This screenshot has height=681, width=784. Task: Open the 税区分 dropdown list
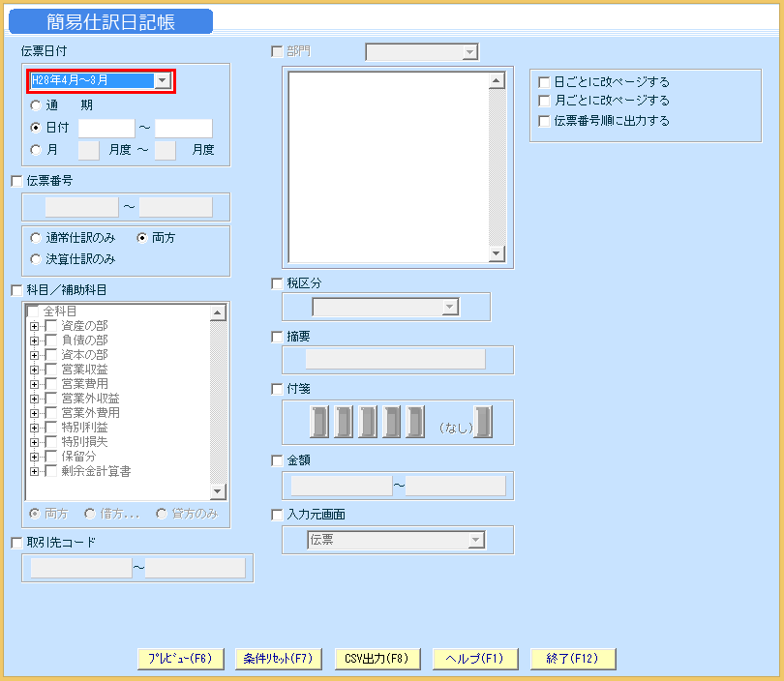448,307
